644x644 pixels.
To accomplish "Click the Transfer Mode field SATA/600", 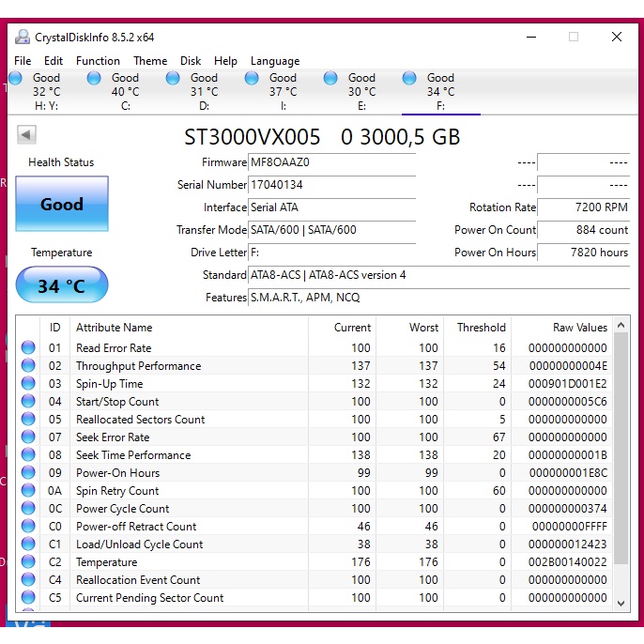I will click(332, 230).
